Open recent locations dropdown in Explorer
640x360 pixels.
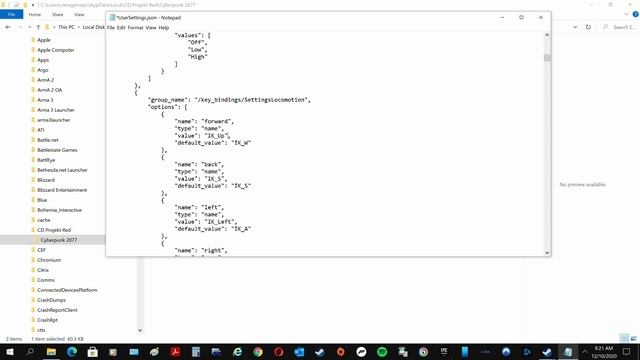tap(29, 27)
